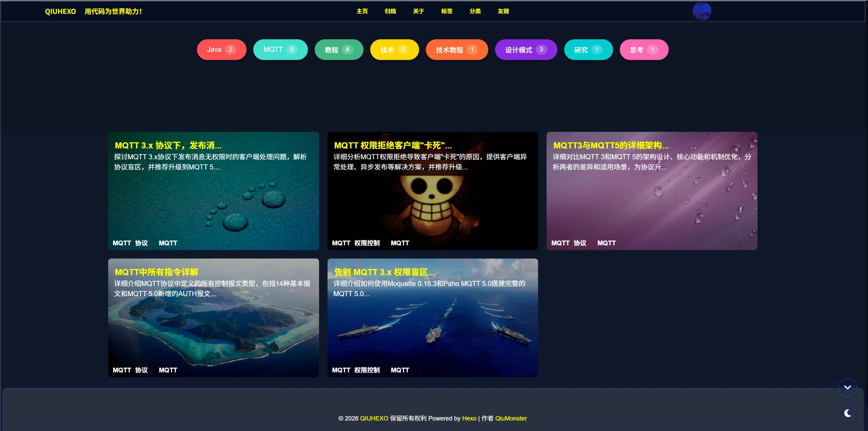Screen dimensions: 868x431
Task: Open the 主页 nav menu item
Action: [362, 11]
